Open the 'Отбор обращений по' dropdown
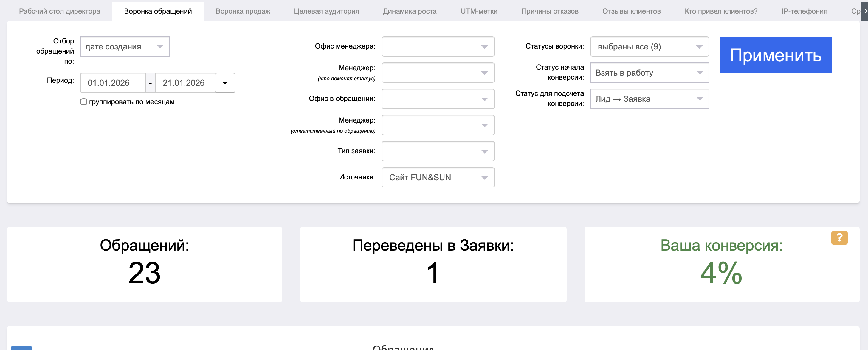The height and width of the screenshot is (350, 868). pyautogui.click(x=125, y=46)
